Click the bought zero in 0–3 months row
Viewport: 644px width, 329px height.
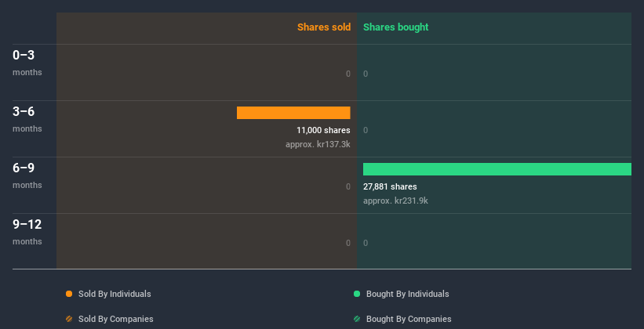(366, 74)
